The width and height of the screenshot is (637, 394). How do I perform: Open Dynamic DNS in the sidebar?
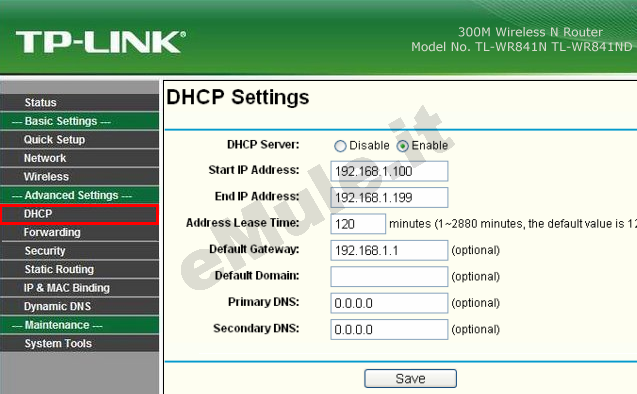[x=80, y=306]
